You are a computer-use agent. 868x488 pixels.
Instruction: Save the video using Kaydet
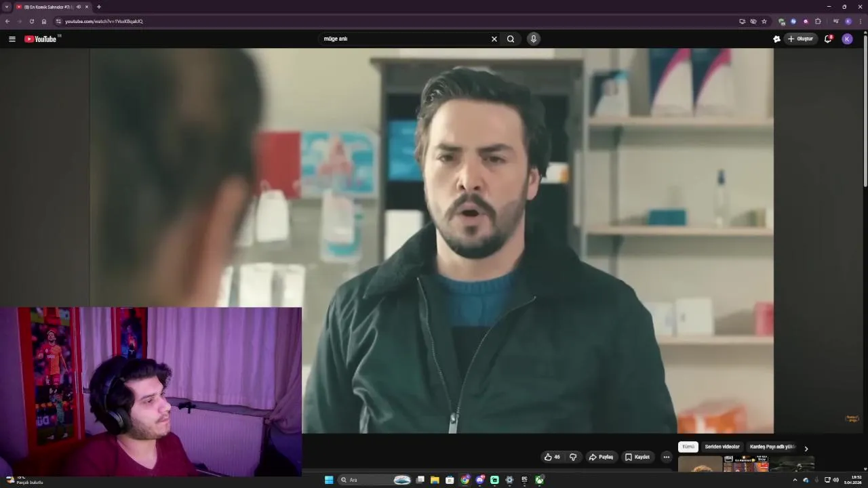click(x=637, y=457)
